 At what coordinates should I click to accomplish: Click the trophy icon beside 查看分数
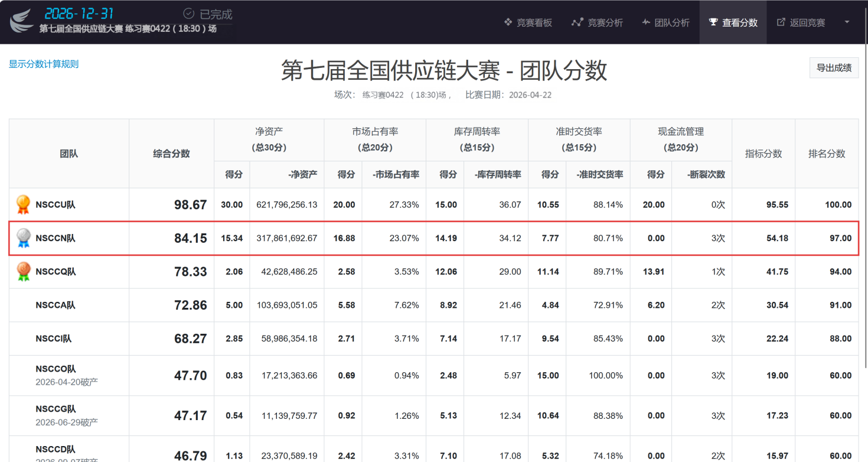713,22
